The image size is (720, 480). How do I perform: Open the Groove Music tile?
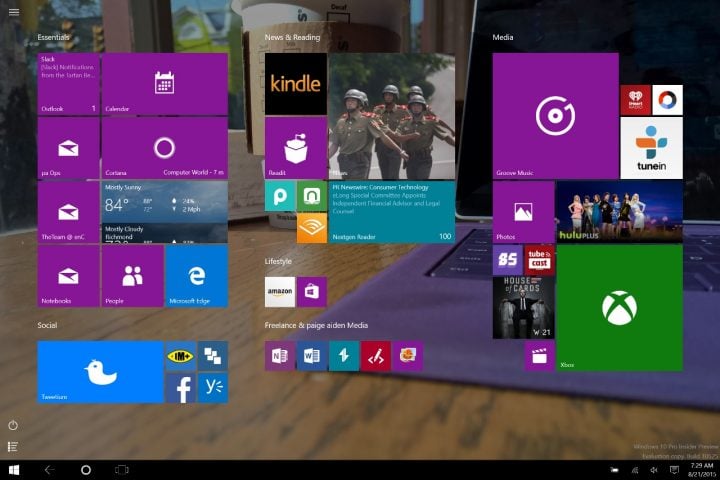point(556,116)
